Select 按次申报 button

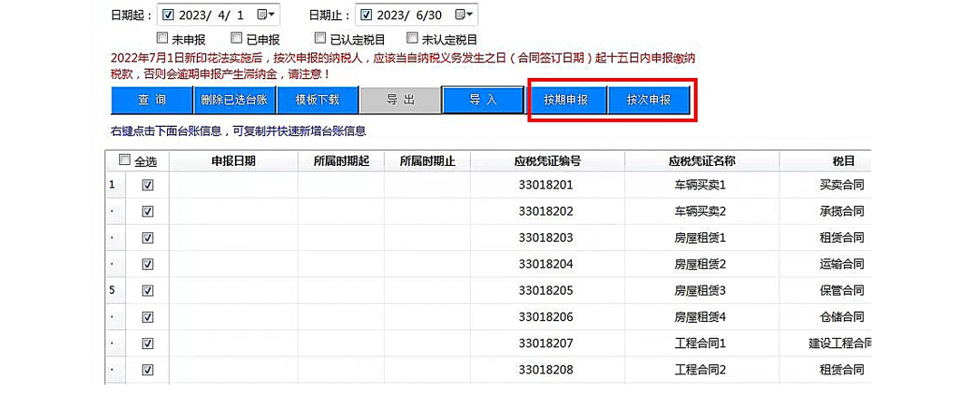648,100
